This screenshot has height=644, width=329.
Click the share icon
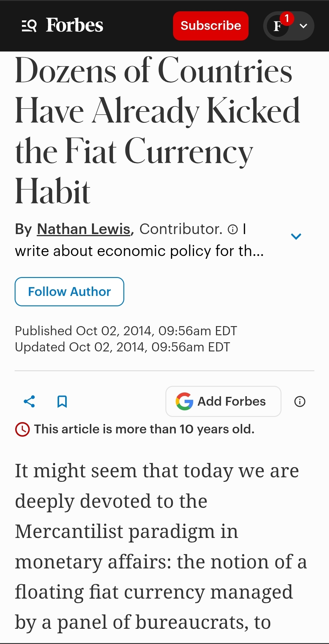tap(29, 401)
